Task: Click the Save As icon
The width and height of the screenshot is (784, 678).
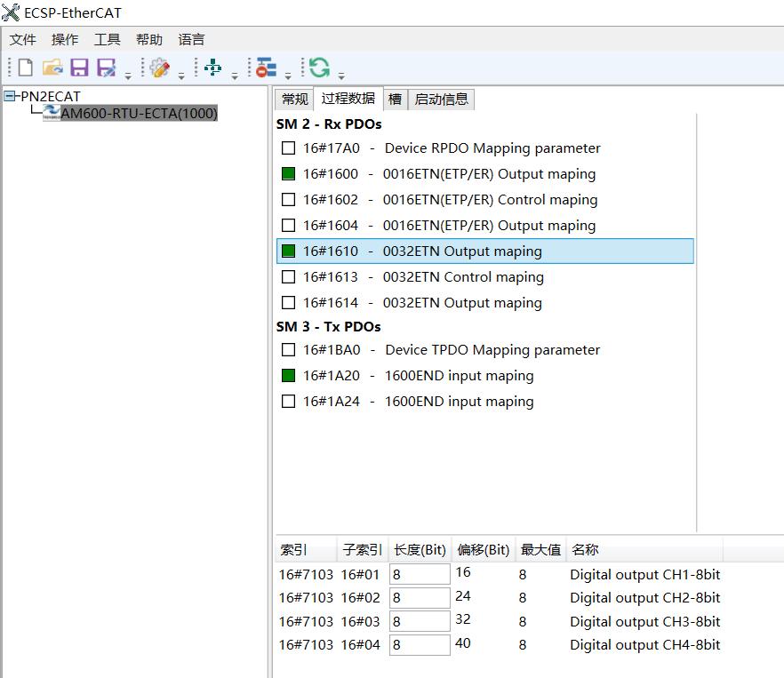Action: coord(104,67)
